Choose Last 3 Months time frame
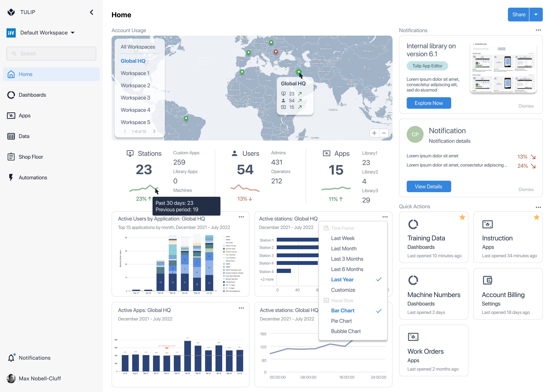This screenshot has width=552, height=392. click(x=347, y=259)
